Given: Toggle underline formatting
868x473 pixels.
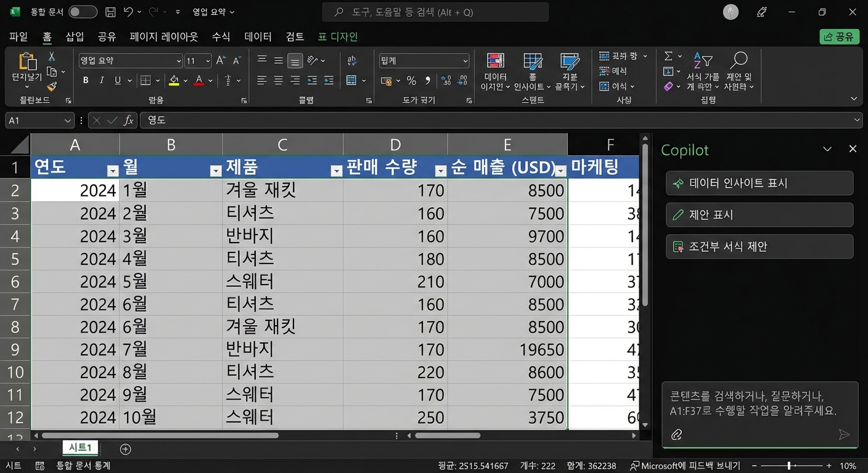Looking at the screenshot, I should [x=118, y=80].
